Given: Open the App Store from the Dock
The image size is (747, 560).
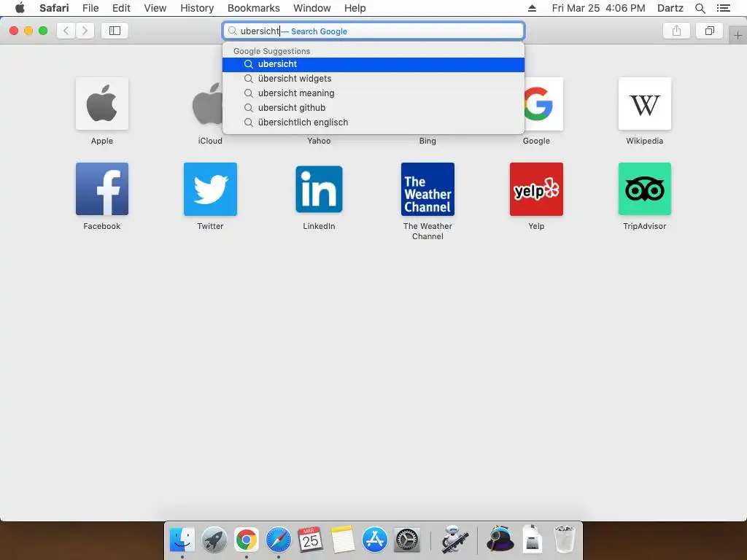Looking at the screenshot, I should tap(375, 540).
